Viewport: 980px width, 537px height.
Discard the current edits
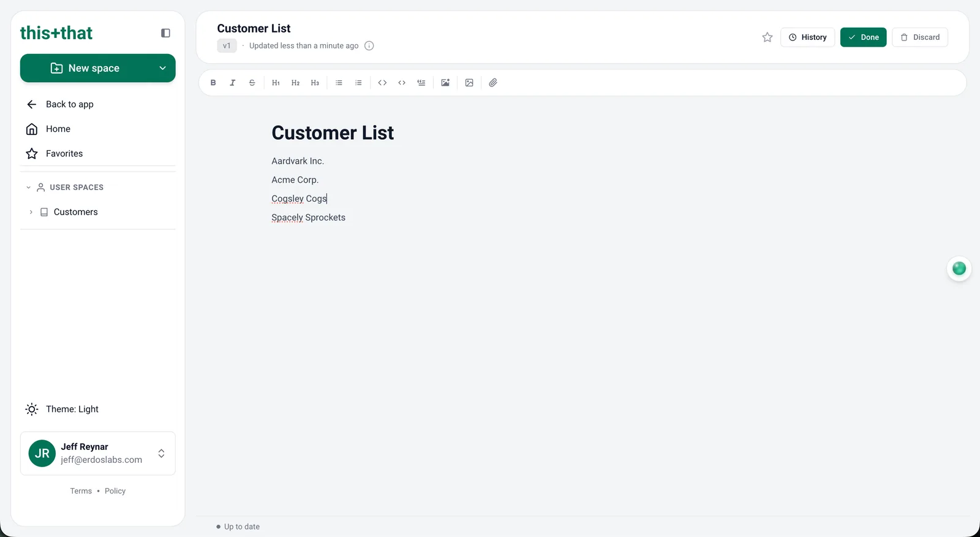pos(920,37)
